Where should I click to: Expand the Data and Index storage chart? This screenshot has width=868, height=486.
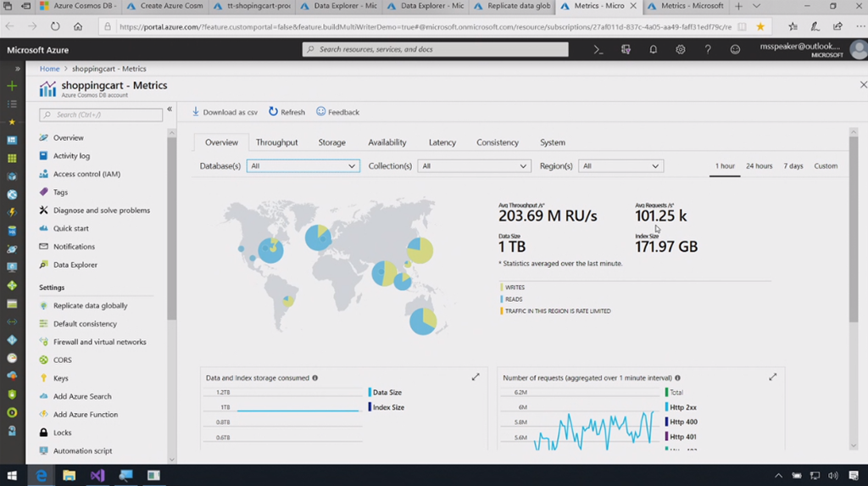[x=476, y=377]
